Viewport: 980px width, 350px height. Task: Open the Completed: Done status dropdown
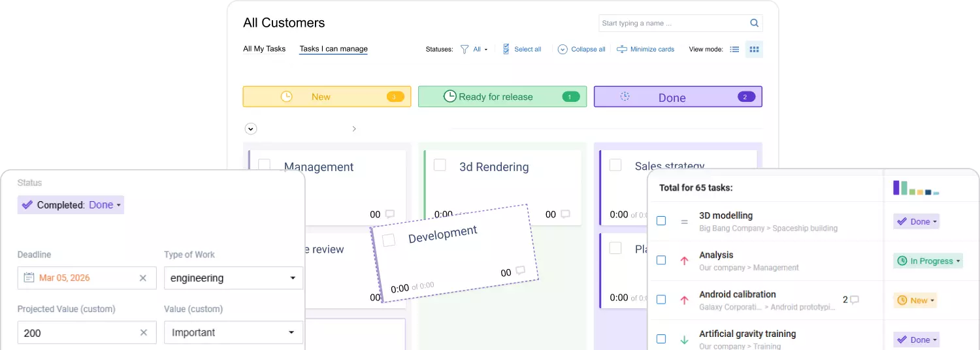click(71, 204)
